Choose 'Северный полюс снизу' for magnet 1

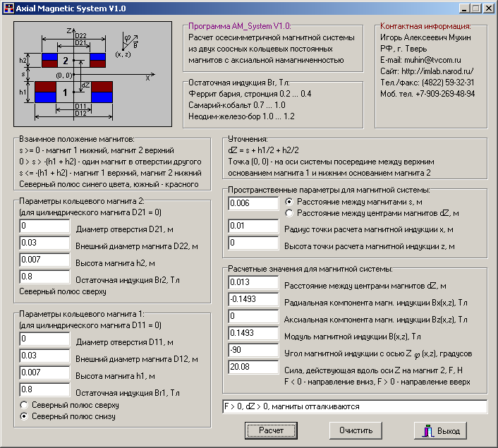[x=24, y=416]
